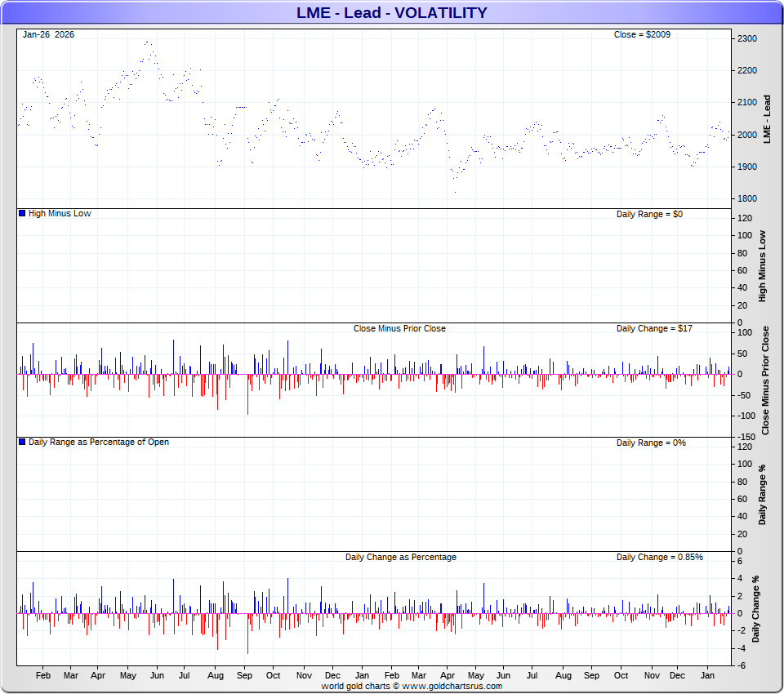Select the Jan-26 2026 date label
Image resolution: width=784 pixels, height=694 pixels.
click(48, 34)
